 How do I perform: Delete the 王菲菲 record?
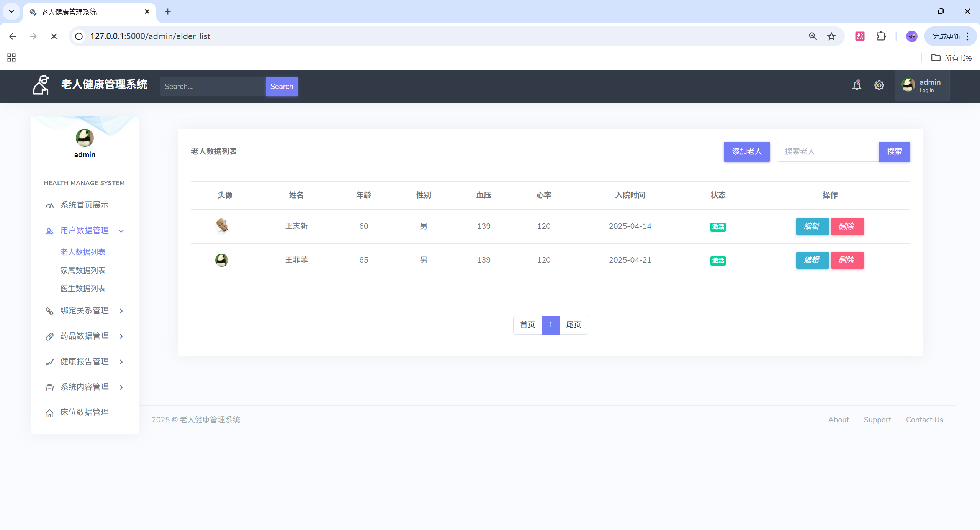click(847, 260)
